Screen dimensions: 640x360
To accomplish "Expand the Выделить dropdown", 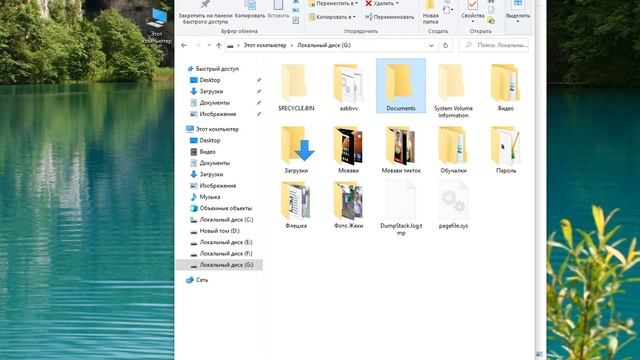I will tap(518, 21).
